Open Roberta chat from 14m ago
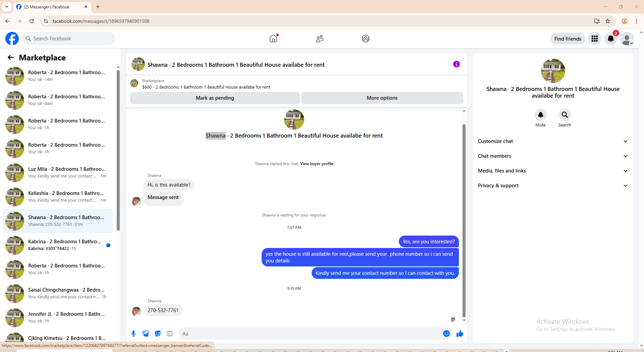 (x=58, y=76)
